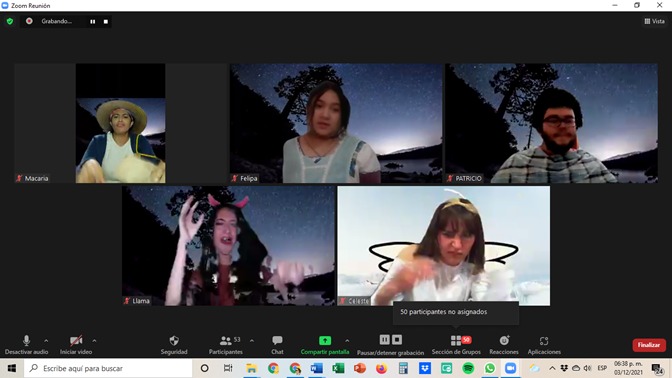Open PowerPoint from the taskbar
Viewport: 672px width, 378px height.
[360, 368]
